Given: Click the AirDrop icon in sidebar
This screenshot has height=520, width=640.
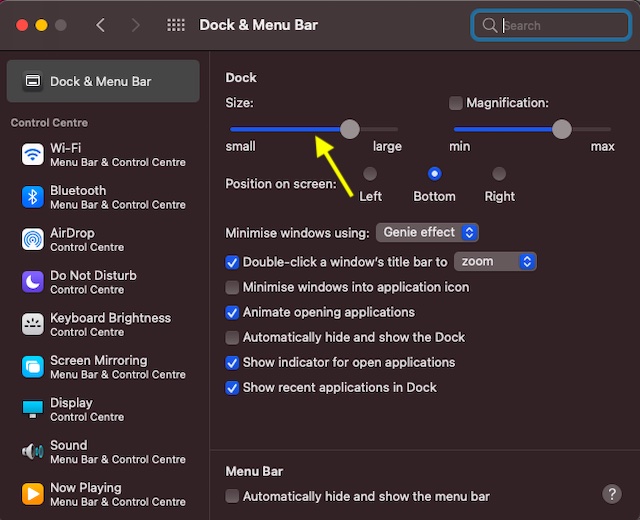Looking at the screenshot, I should click(33, 239).
